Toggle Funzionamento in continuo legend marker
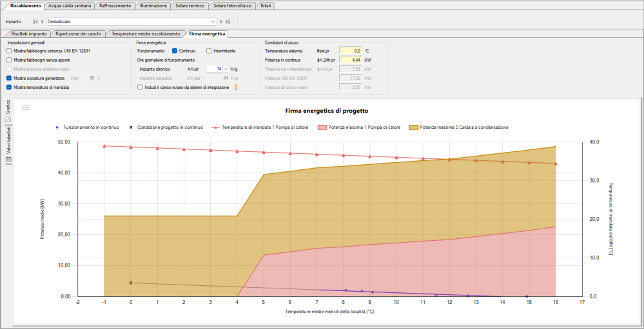644x329 pixels. (x=57, y=127)
